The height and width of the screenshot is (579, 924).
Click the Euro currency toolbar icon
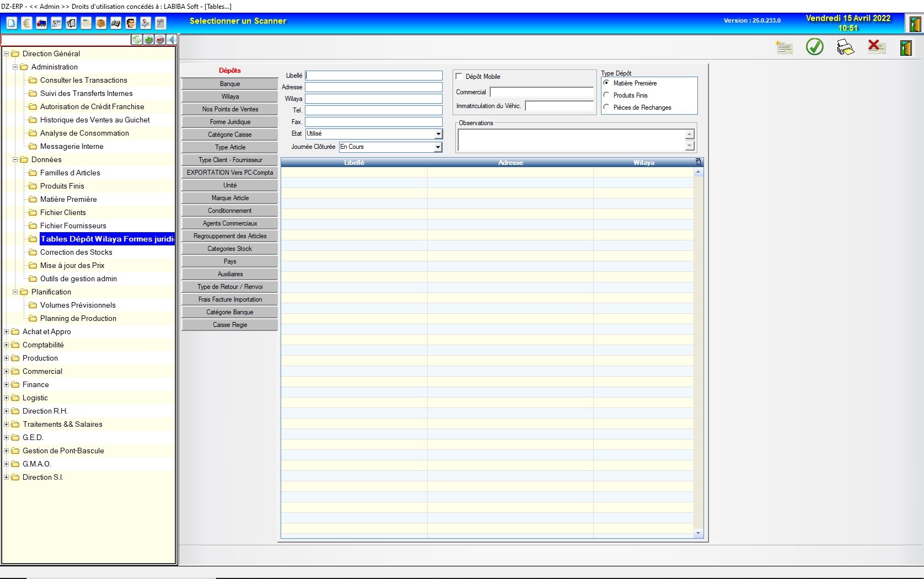pos(26,23)
